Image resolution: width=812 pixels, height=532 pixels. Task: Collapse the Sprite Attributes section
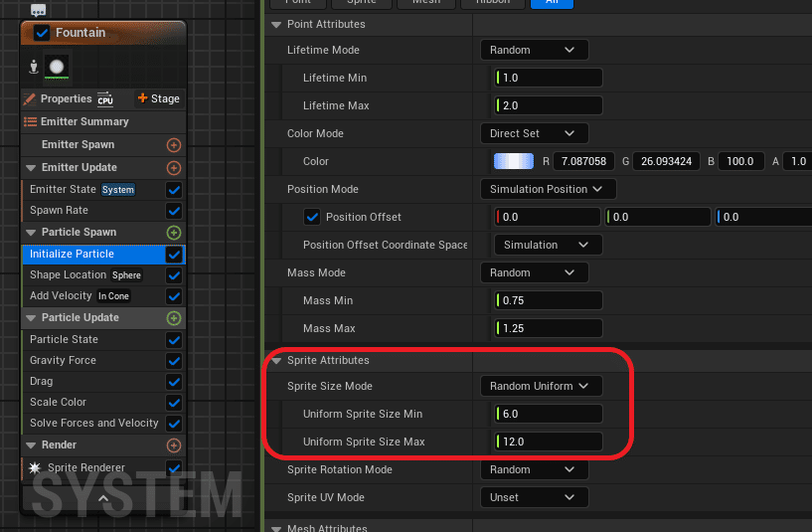point(276,361)
